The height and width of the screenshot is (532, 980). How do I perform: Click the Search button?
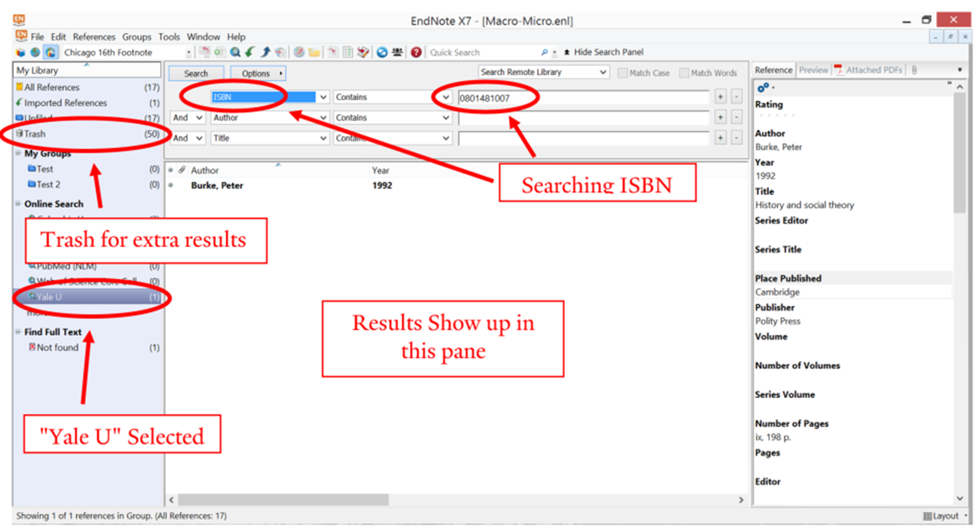click(196, 73)
